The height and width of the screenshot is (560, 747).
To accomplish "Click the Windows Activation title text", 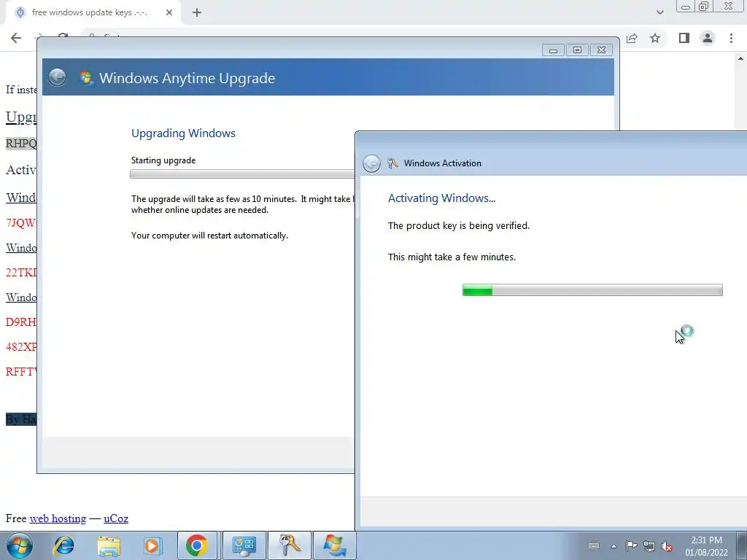I will tap(443, 163).
